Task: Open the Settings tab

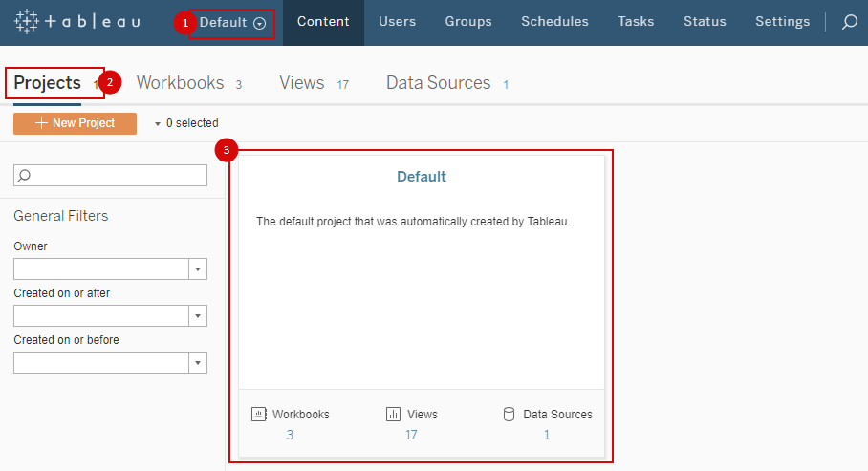Action: click(x=782, y=22)
